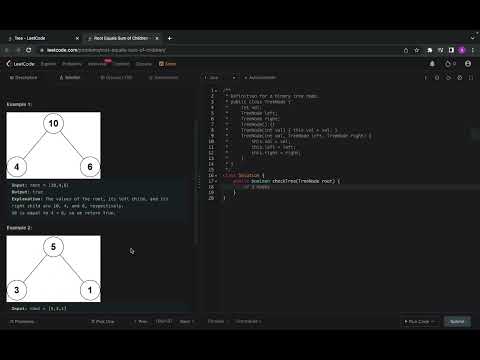Click the share page icon in address bar

point(406,50)
